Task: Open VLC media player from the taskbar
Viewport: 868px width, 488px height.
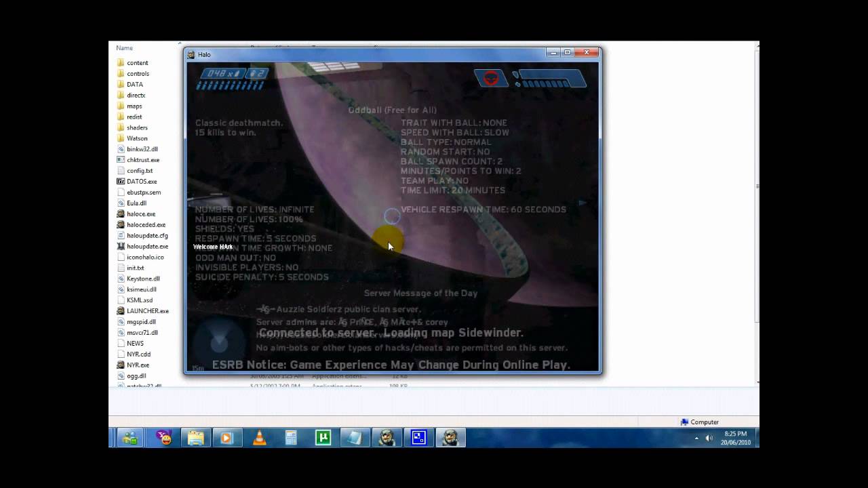Action: point(259,438)
